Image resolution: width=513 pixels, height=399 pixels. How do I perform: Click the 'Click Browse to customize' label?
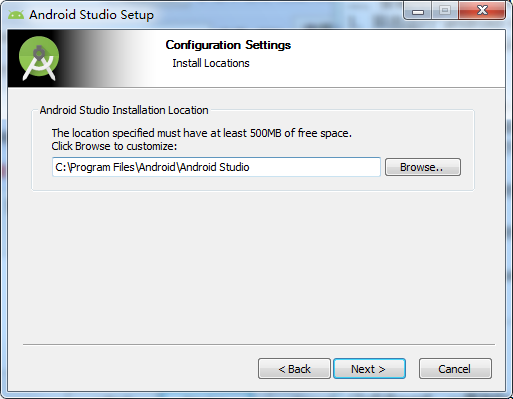[114, 146]
